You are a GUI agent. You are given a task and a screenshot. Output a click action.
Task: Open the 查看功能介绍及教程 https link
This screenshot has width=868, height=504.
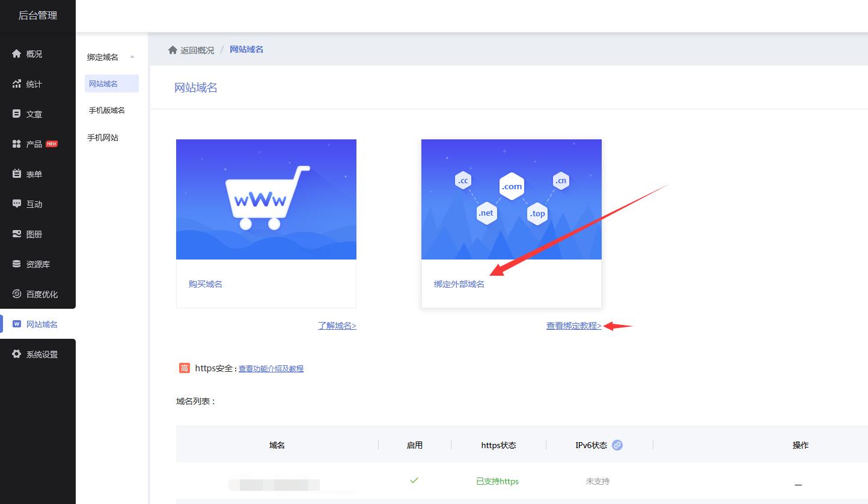point(270,369)
